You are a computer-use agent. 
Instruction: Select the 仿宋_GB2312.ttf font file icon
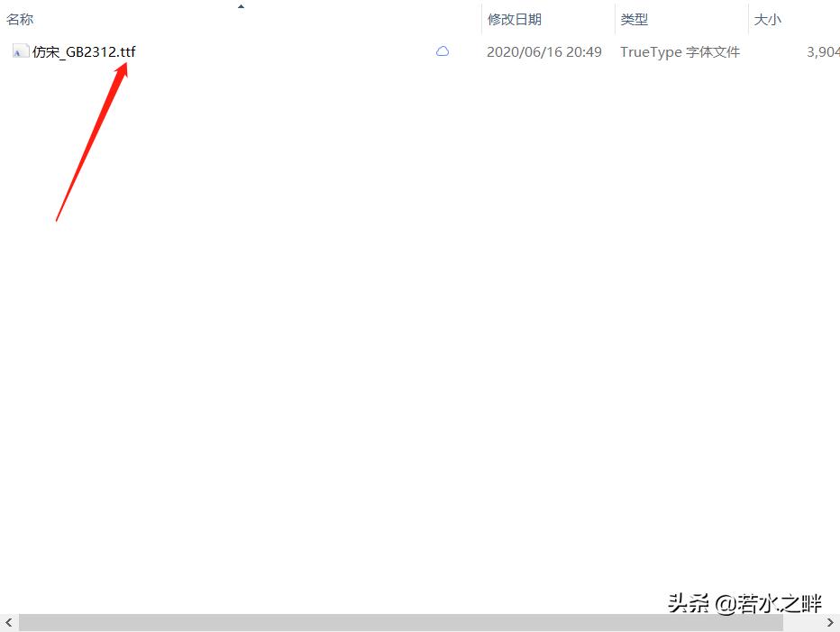20,51
